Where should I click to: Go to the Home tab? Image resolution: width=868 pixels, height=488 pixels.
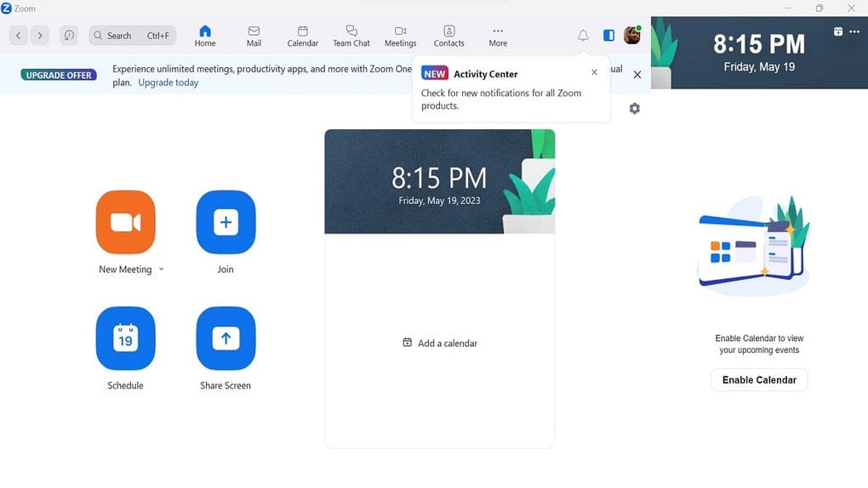pyautogui.click(x=205, y=36)
